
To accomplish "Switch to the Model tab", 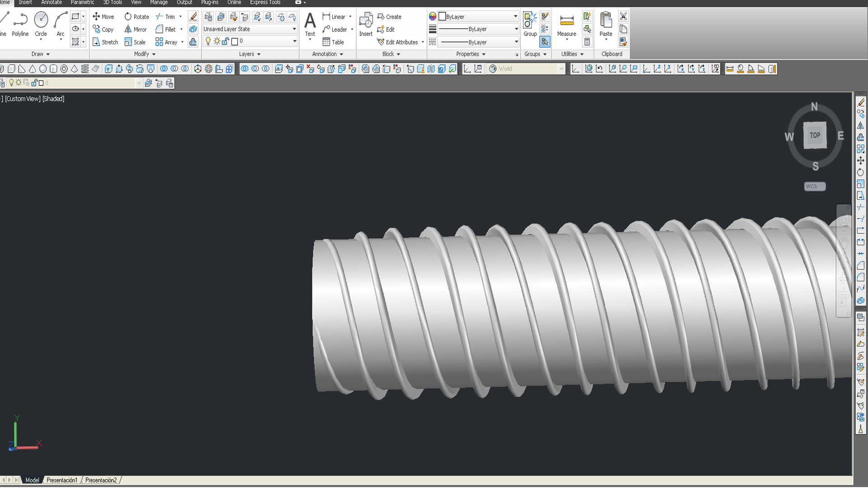I will pyautogui.click(x=32, y=480).
